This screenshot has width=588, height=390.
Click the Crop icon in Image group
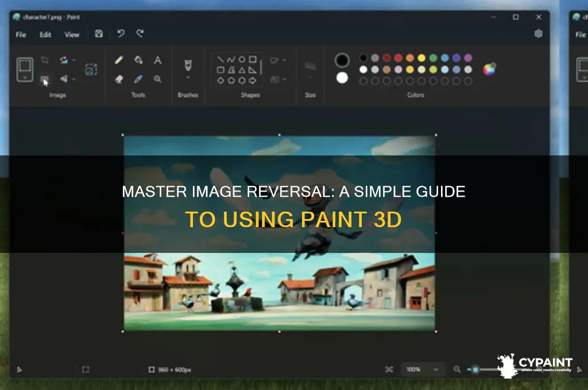(x=45, y=60)
